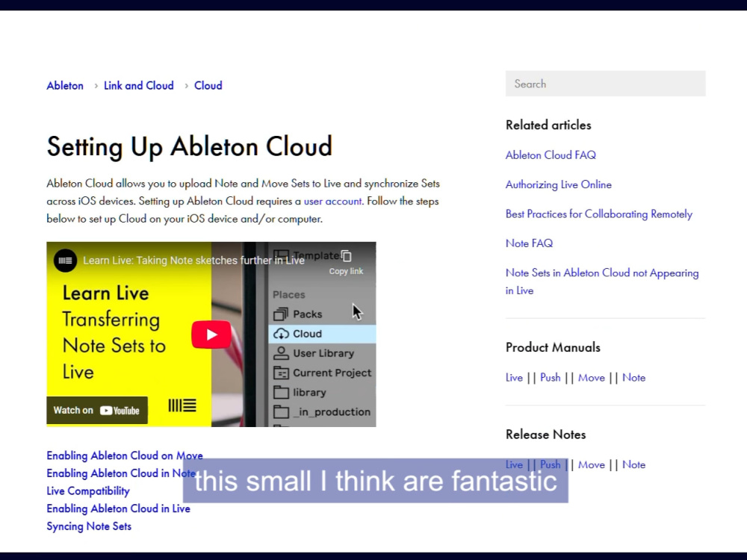
Task: Open Note FAQ article
Action: click(x=530, y=243)
